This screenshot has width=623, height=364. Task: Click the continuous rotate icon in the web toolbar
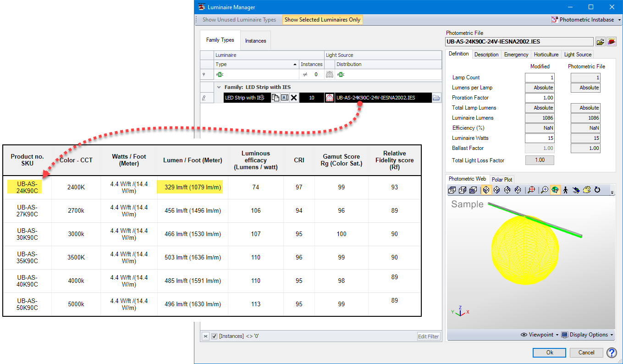(597, 189)
